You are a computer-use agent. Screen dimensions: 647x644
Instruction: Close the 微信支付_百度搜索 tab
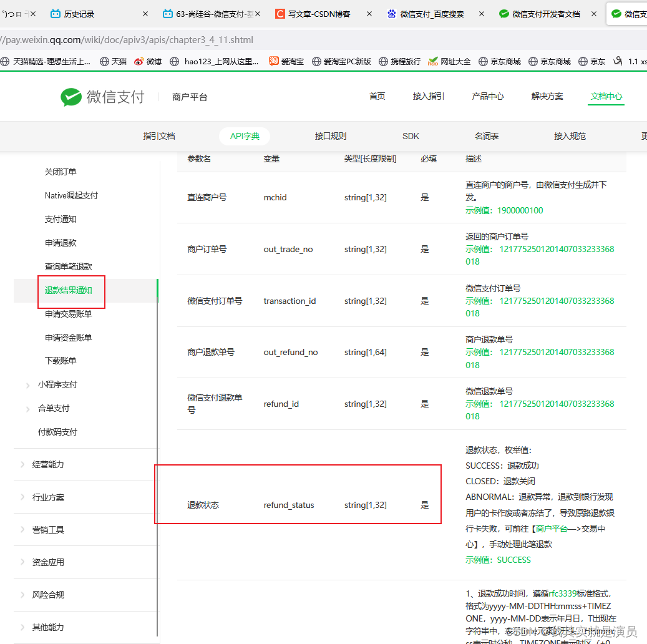[482, 14]
